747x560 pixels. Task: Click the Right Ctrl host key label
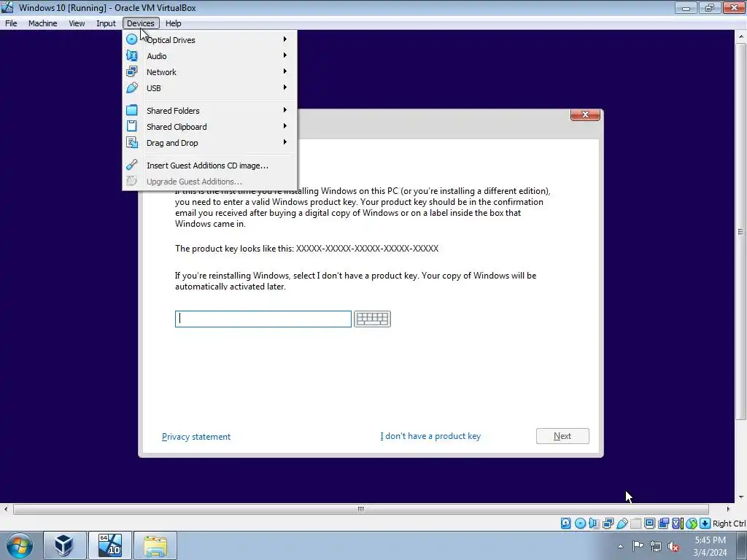[729, 524]
